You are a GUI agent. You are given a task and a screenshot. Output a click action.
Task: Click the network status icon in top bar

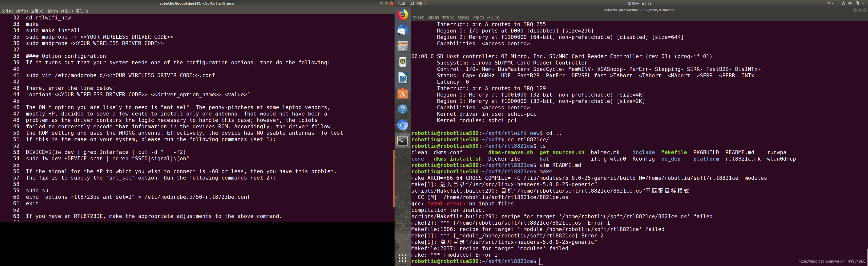pos(843,3)
